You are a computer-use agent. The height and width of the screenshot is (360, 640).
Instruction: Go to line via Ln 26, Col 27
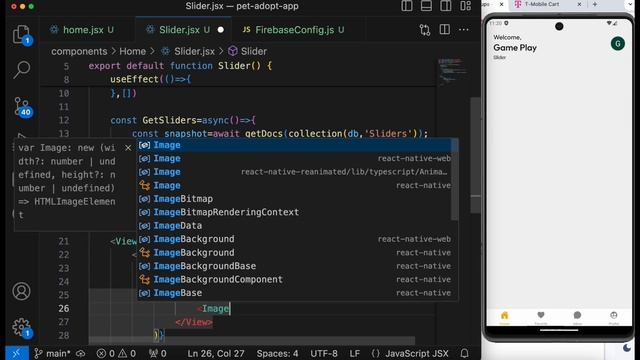[216, 353]
